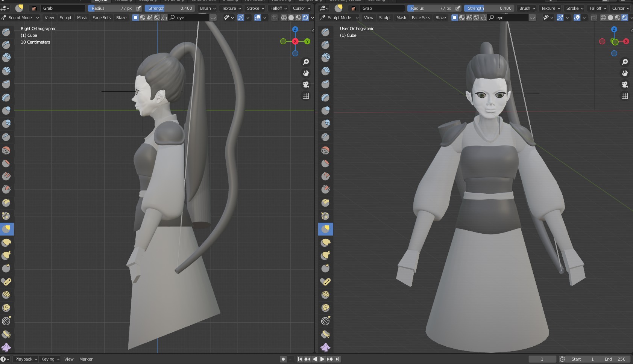Image resolution: width=633 pixels, height=364 pixels.
Task: Open the Face Sets menu in the Right Orthographic viewport
Action: 102,18
